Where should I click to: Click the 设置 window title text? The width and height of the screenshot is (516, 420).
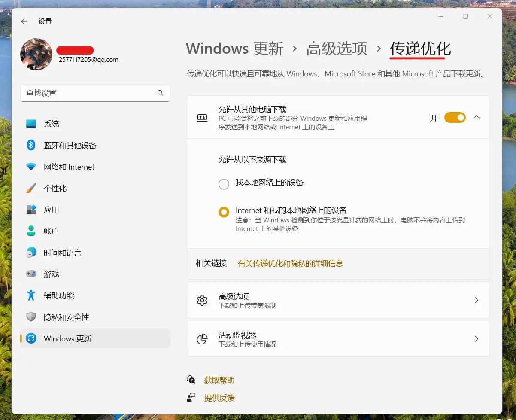pyautogui.click(x=45, y=21)
